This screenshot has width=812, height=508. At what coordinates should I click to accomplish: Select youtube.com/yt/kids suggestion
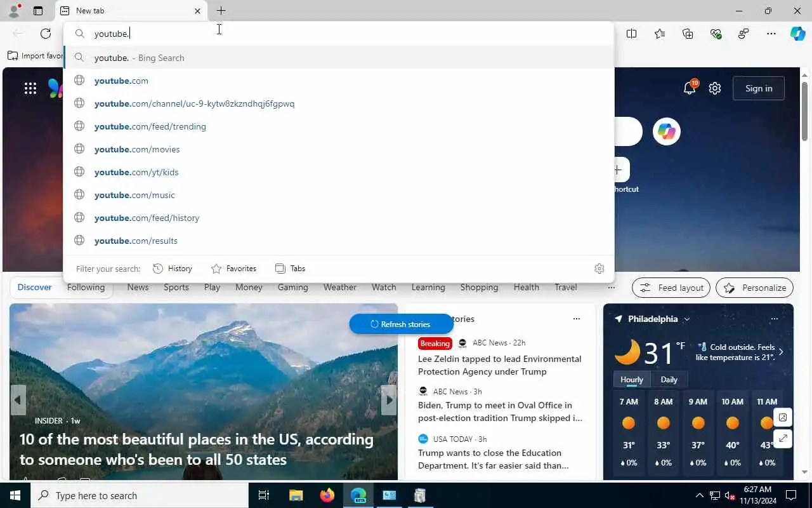(339, 172)
